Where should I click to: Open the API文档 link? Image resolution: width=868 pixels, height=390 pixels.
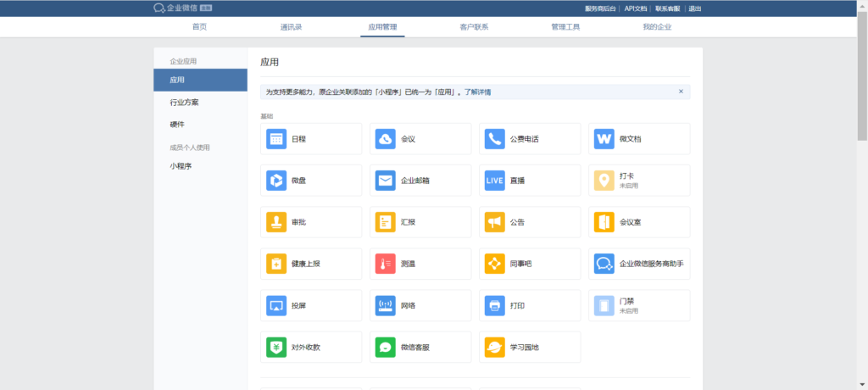click(x=635, y=8)
